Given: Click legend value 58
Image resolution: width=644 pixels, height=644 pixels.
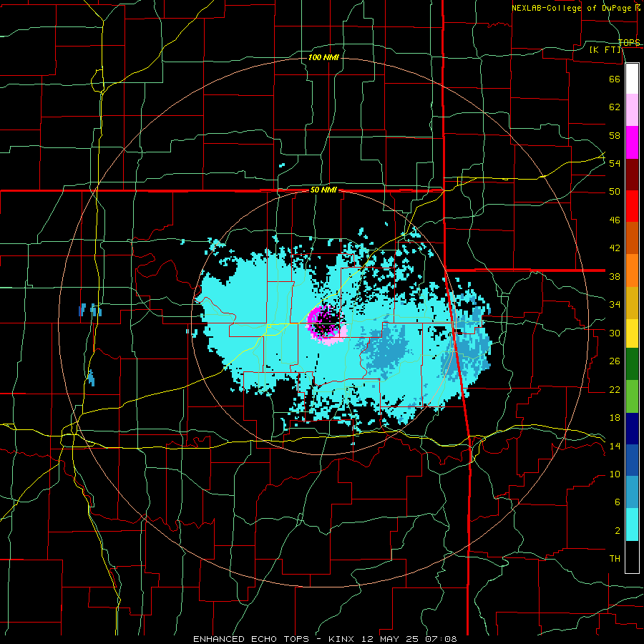Looking at the screenshot, I should tap(615, 135).
